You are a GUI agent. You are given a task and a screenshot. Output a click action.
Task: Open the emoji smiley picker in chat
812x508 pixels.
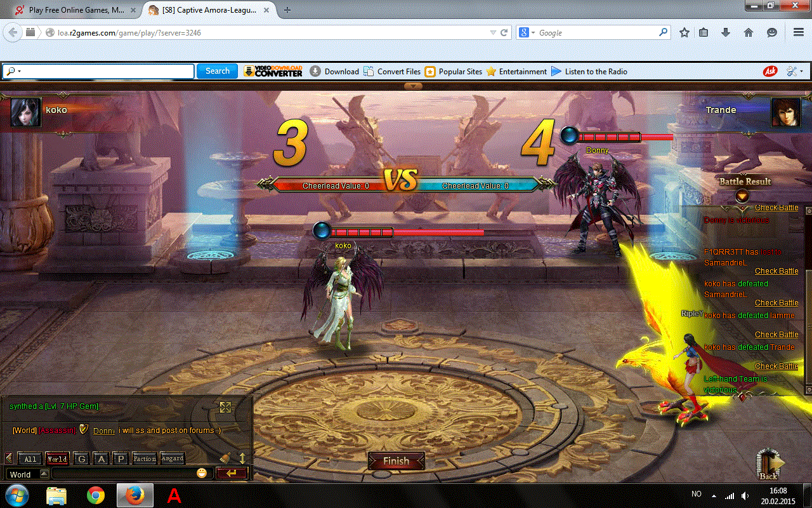[x=202, y=473]
